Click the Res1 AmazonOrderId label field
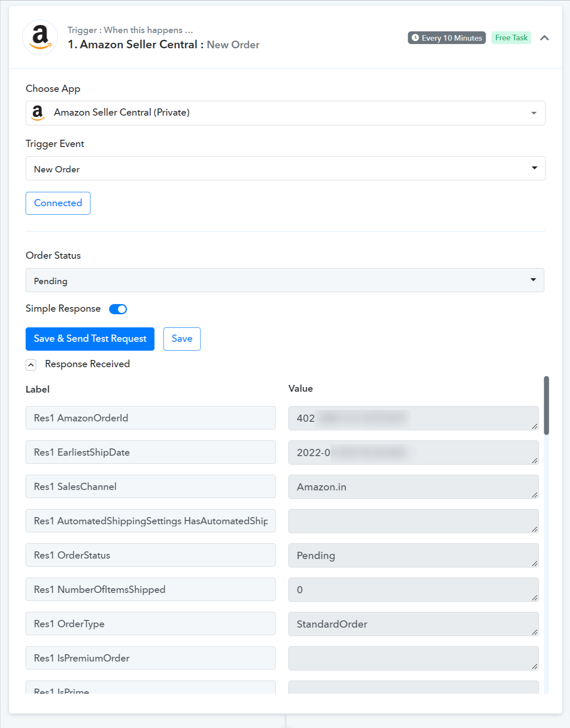The width and height of the screenshot is (570, 728). click(150, 418)
